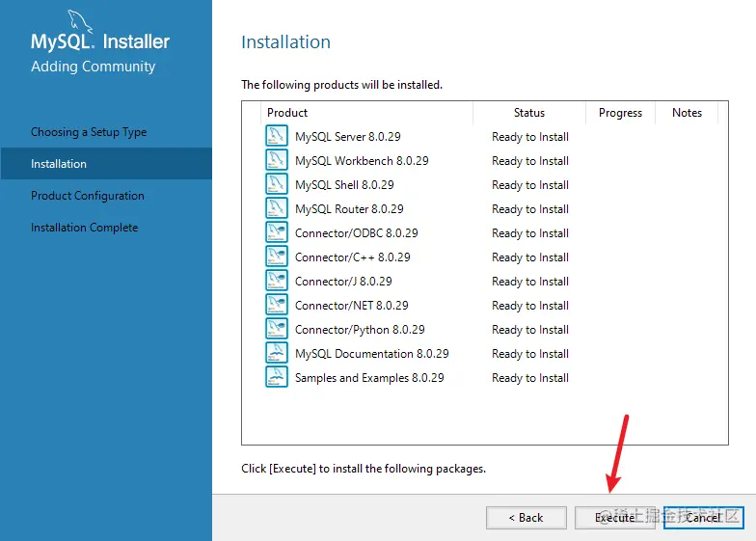Open the Product Configuration step

[x=87, y=196]
